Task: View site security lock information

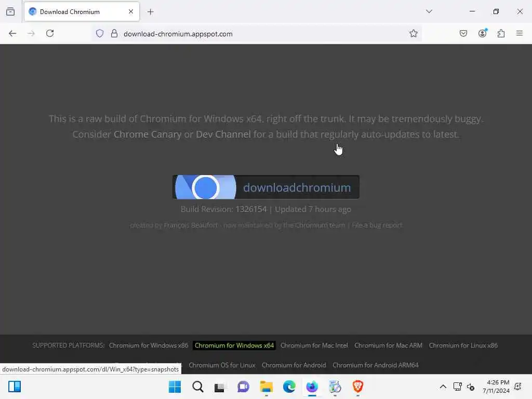Action: pyautogui.click(x=114, y=33)
